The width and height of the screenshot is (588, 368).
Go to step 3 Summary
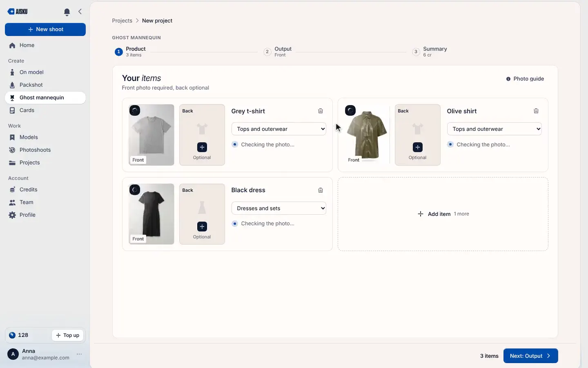coord(430,52)
